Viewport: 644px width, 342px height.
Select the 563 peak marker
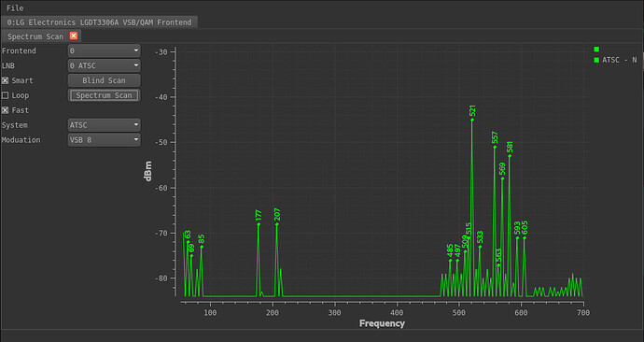(x=498, y=264)
